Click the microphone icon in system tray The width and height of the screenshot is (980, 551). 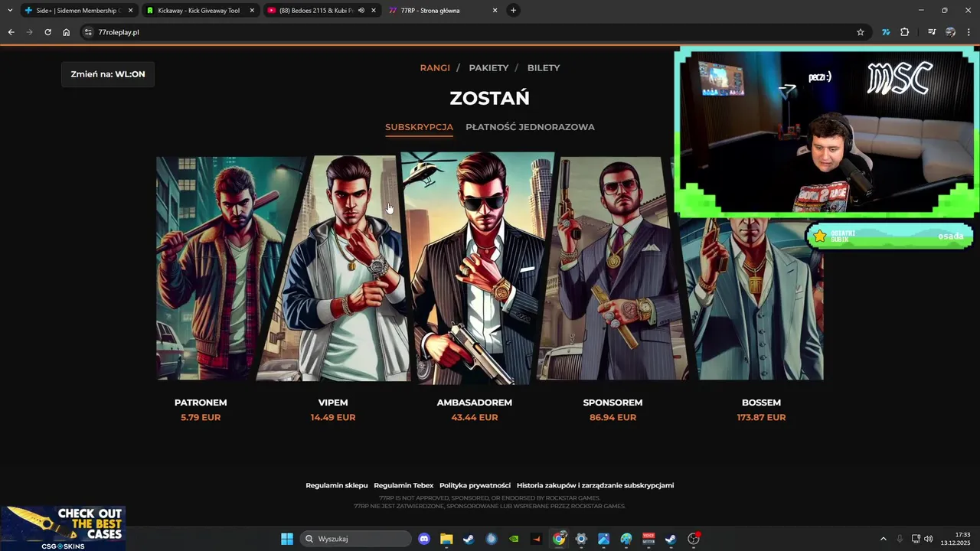click(x=900, y=539)
